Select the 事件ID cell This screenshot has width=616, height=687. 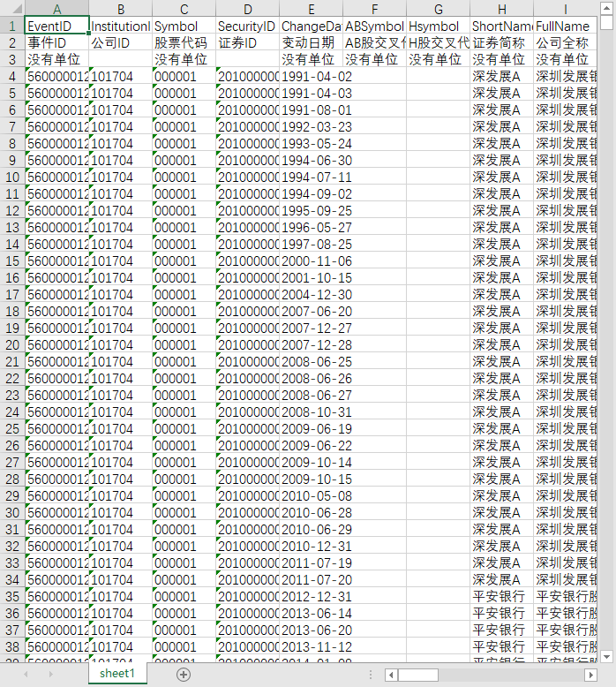pyautogui.click(x=56, y=42)
